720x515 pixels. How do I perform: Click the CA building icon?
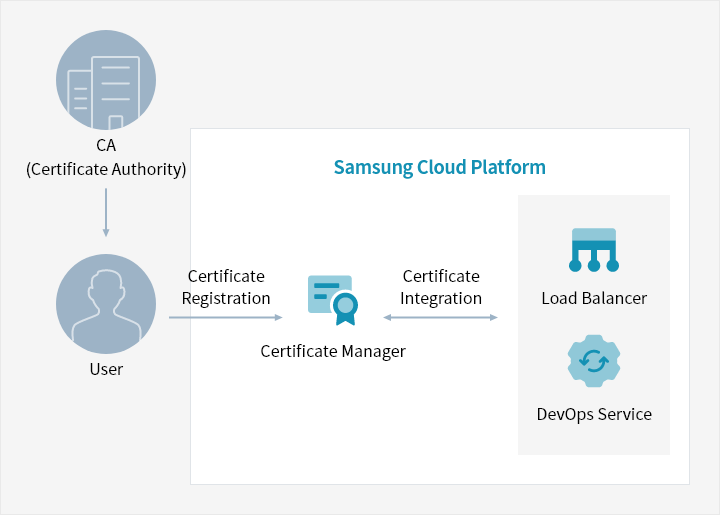pos(106,80)
